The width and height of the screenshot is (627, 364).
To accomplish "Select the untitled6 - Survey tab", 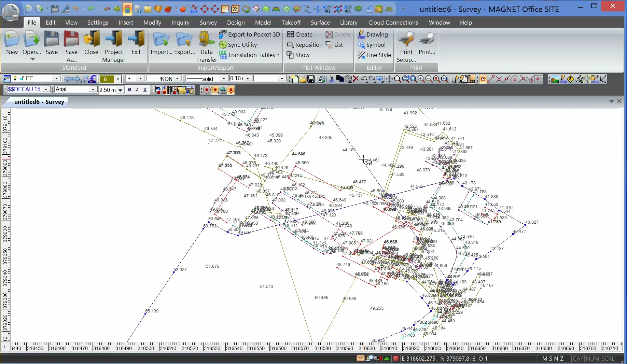I will [39, 102].
